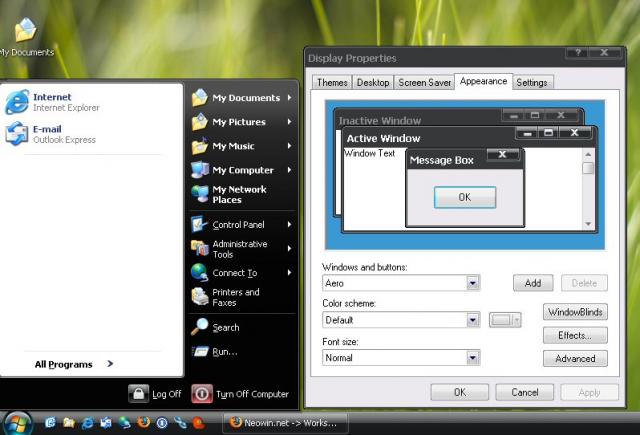Click the preview scrollbar down arrow
This screenshot has height=435, width=640.
[x=588, y=224]
